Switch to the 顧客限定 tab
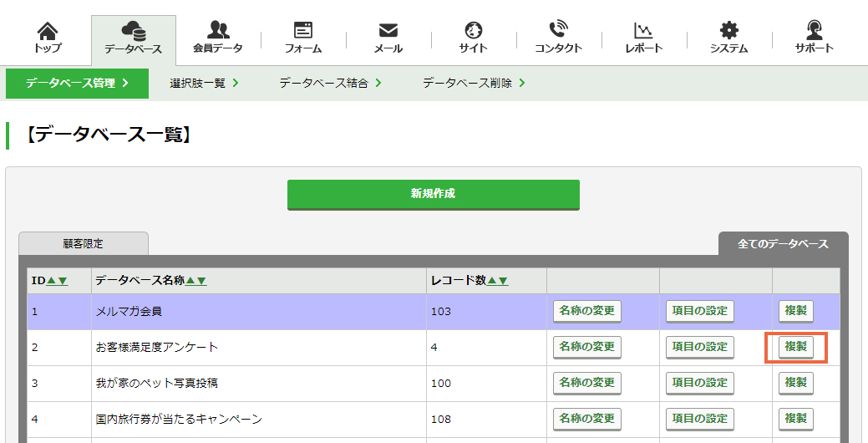 (83, 244)
